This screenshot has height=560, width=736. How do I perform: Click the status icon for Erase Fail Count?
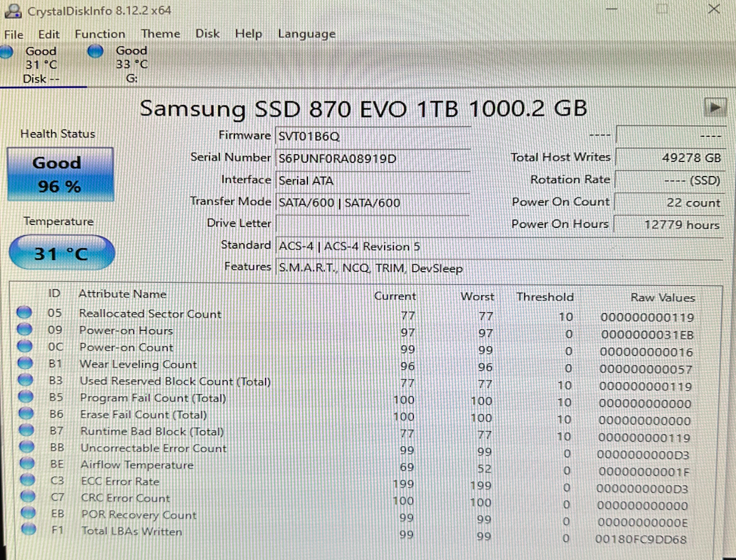[x=26, y=413]
